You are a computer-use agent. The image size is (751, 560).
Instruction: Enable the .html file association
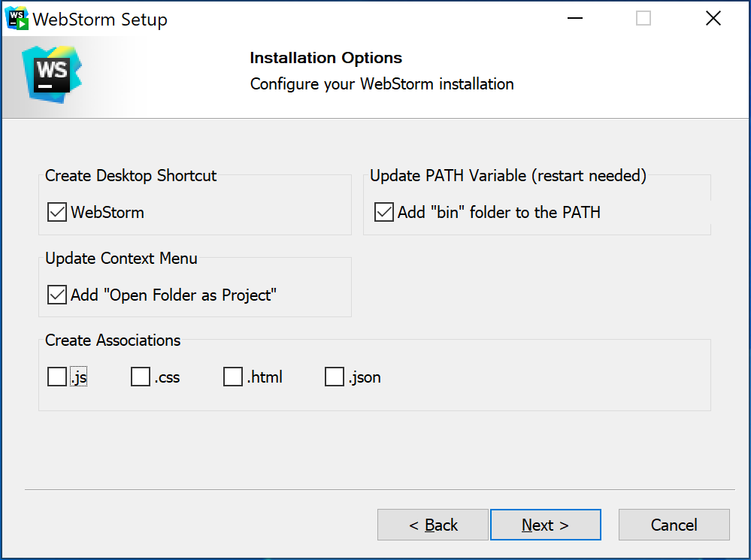(x=232, y=377)
